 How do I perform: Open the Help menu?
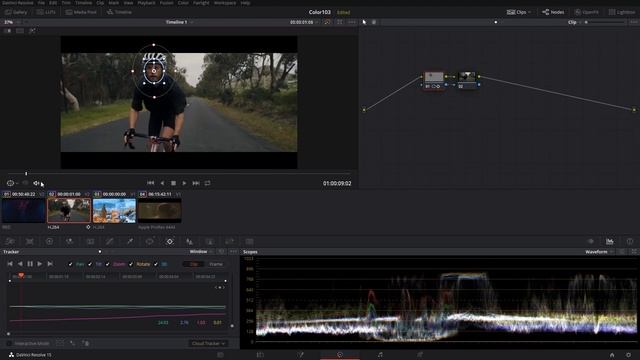pyautogui.click(x=245, y=3)
